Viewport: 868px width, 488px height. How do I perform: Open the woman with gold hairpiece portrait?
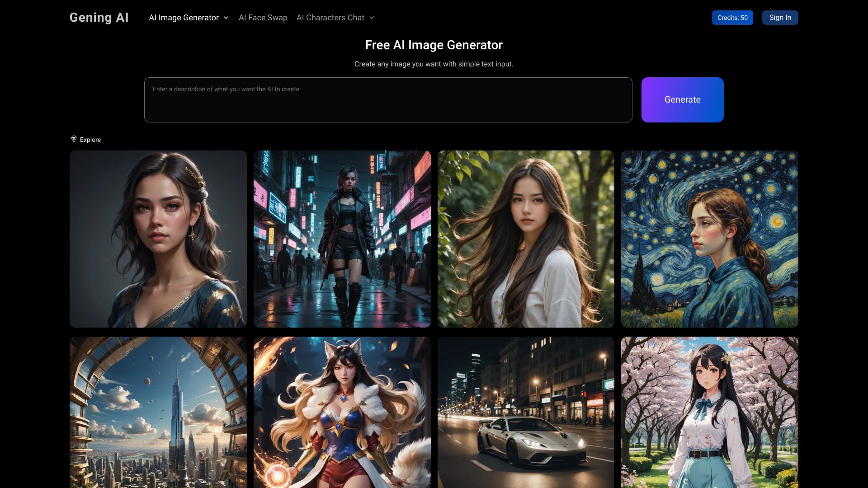(158, 239)
